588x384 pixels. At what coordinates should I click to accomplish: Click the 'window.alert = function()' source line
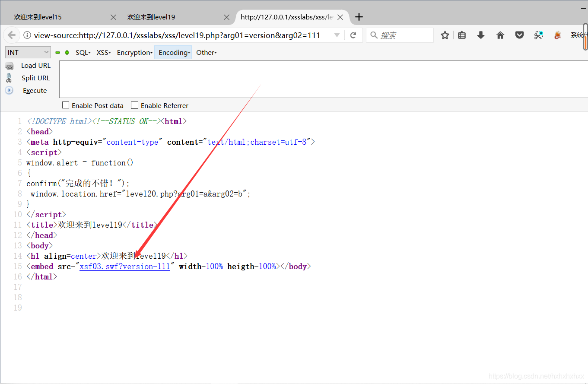[x=80, y=163]
